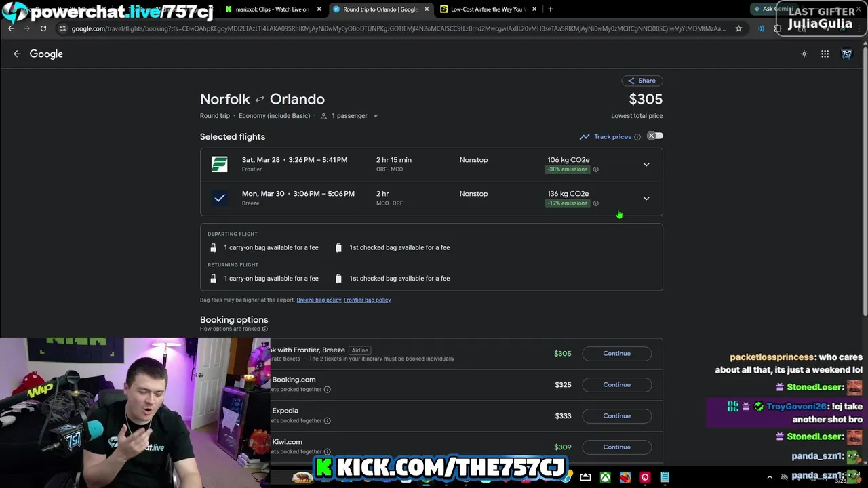Click info icon beside How options are ranked
The height and width of the screenshot is (488, 868).
pyautogui.click(x=264, y=329)
